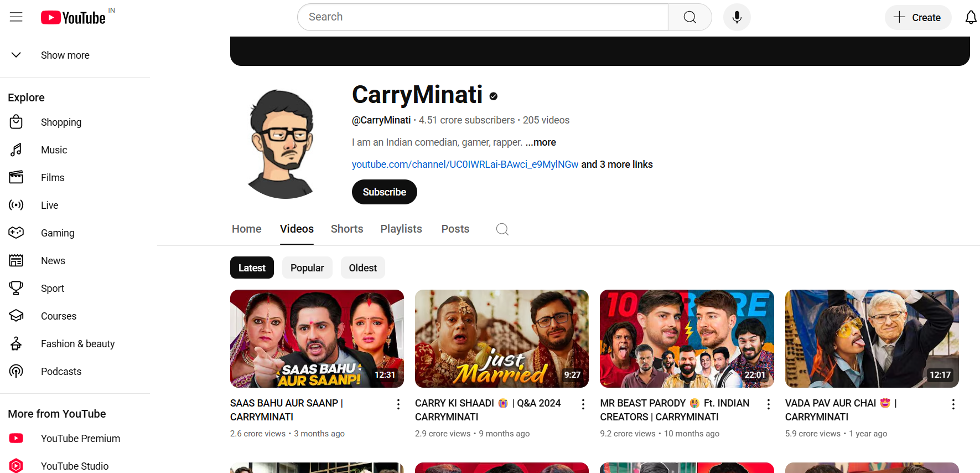Open more options for VADA PAV AUR CHAI
The height and width of the screenshot is (473, 980).
[953, 404]
